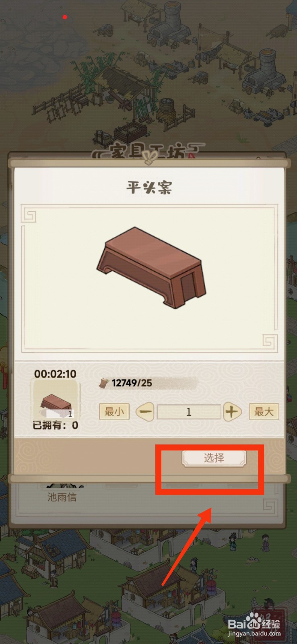
Task: Set quantity to maximum with 最大
Action: pyautogui.click(x=264, y=412)
